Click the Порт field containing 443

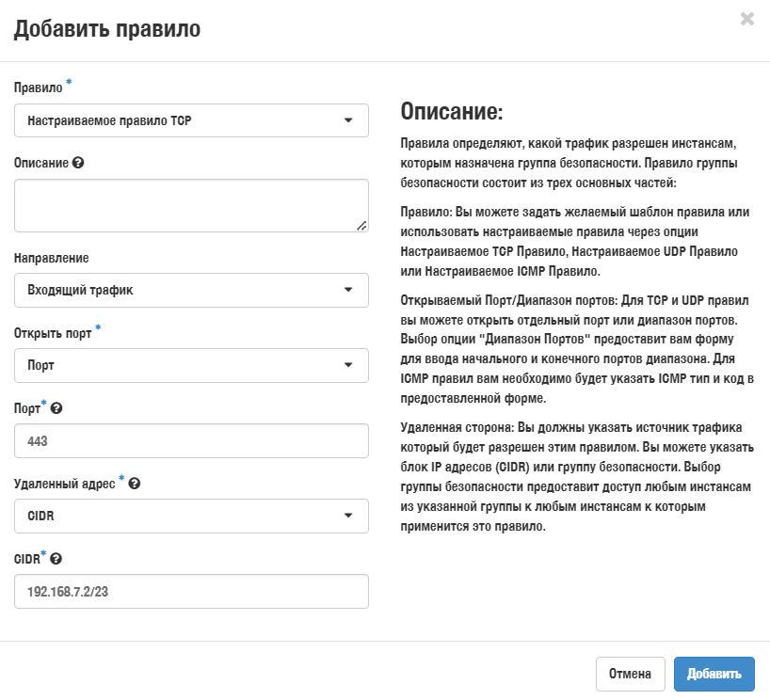191,440
